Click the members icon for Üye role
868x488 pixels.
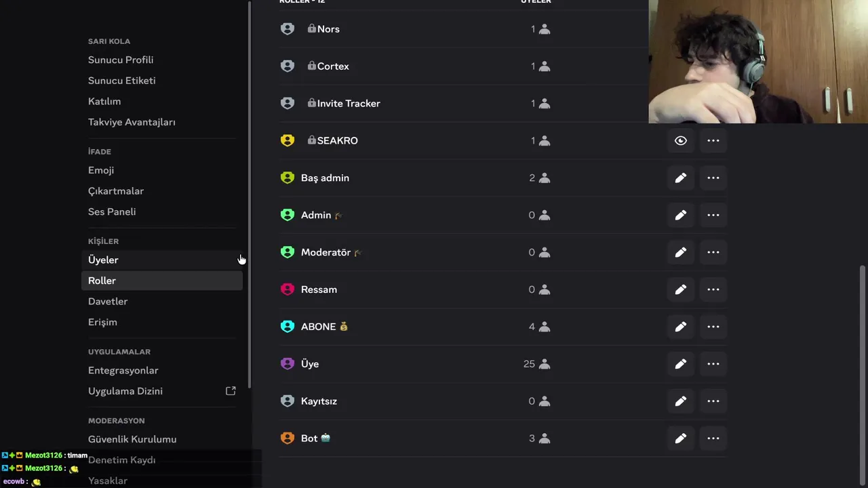click(x=544, y=364)
